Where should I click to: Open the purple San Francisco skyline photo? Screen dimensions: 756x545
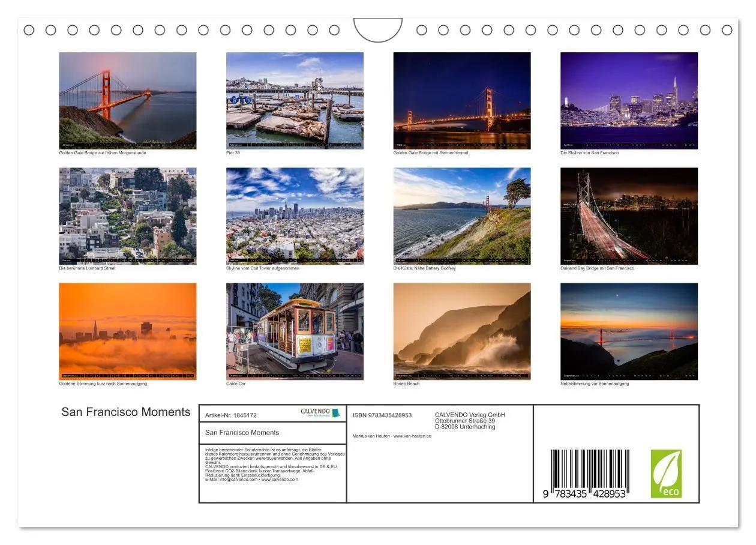tap(629, 100)
